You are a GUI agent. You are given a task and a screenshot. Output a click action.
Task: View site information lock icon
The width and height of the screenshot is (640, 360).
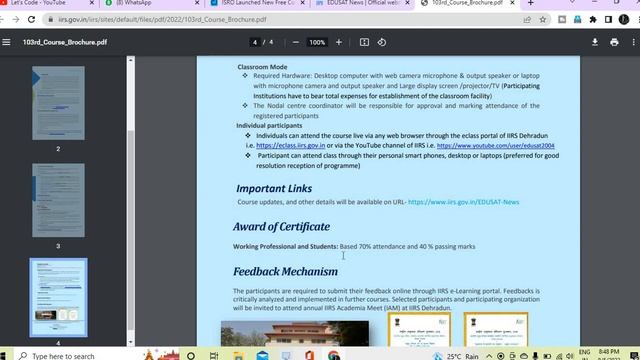pos(51,19)
